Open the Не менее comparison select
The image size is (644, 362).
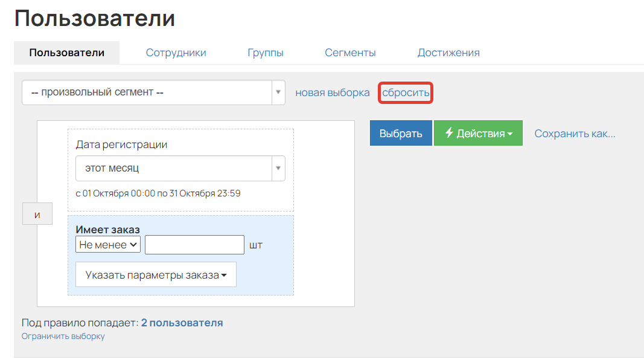[x=108, y=244]
